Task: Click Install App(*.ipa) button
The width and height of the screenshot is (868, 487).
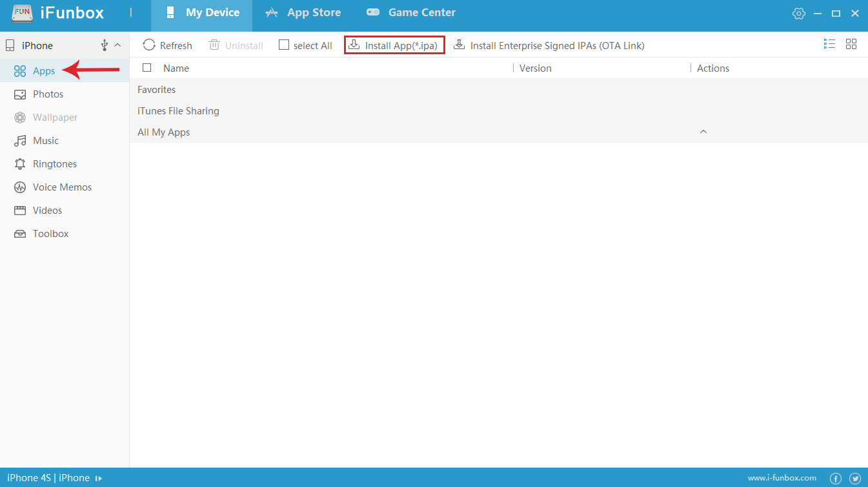Action: click(x=394, y=45)
